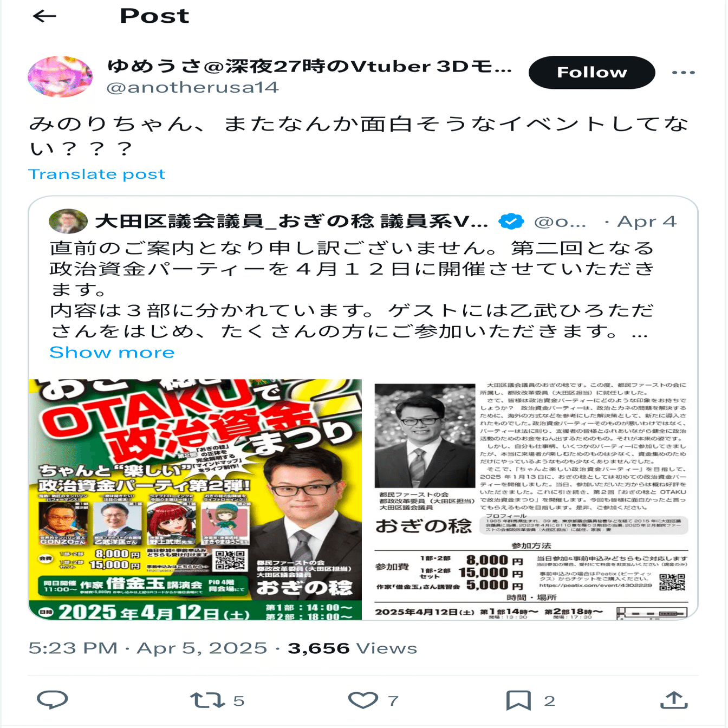This screenshot has width=728, height=728.
Task: Click the 5:23 PM Apr 5, 2025 timestamp
Action: pyautogui.click(x=148, y=648)
